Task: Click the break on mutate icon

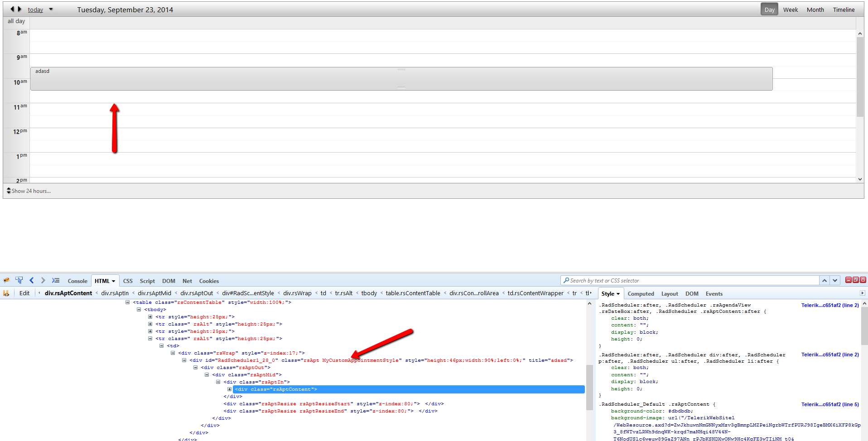Action: tap(6, 293)
